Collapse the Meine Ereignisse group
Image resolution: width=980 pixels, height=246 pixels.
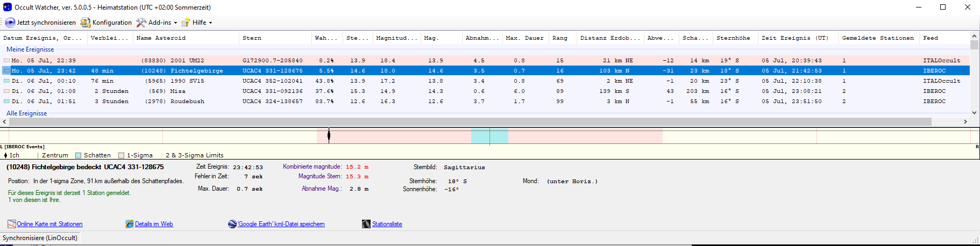tap(30, 49)
